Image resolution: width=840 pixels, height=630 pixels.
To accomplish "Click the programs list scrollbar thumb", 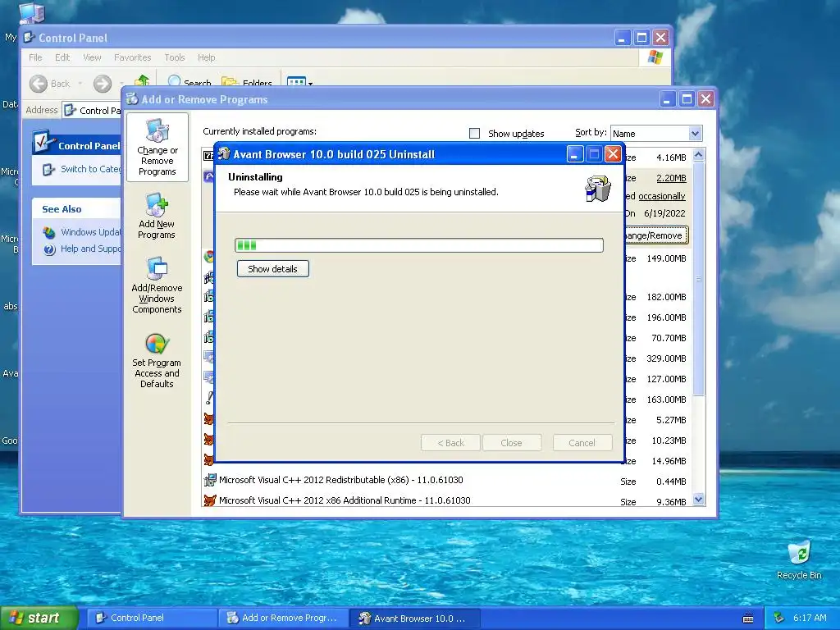I will point(698,279).
